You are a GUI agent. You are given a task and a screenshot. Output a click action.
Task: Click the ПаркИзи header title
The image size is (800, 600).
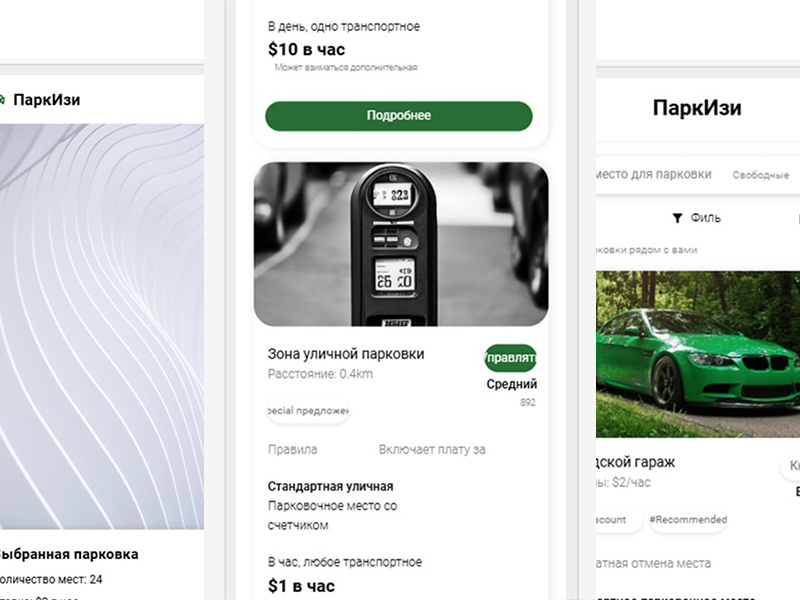point(697,108)
